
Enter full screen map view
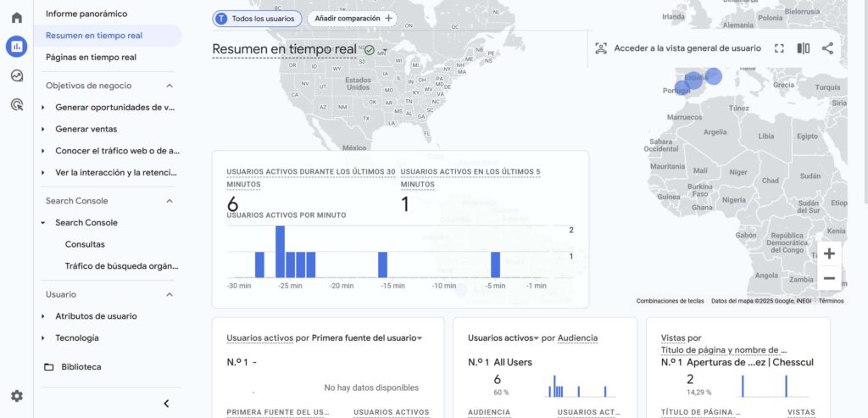(780, 48)
